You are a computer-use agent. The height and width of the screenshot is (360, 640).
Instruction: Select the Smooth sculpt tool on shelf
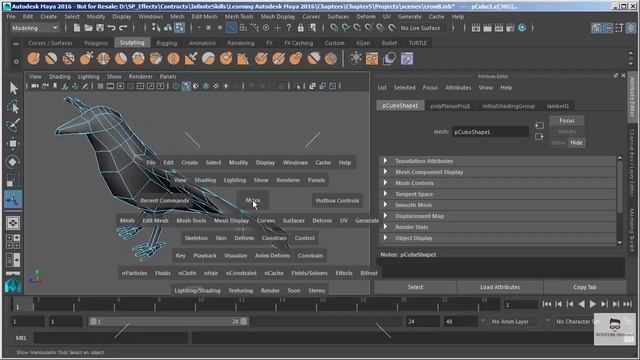pyautogui.click(x=51, y=58)
